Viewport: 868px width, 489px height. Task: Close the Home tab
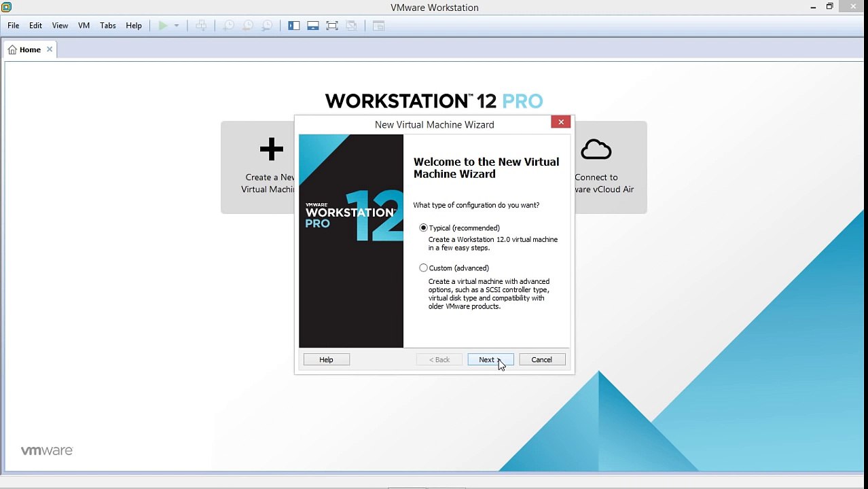coord(49,50)
